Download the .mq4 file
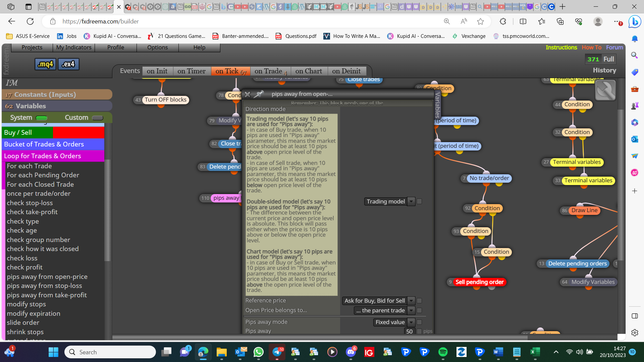The height and width of the screenshot is (362, 644). 45,64
